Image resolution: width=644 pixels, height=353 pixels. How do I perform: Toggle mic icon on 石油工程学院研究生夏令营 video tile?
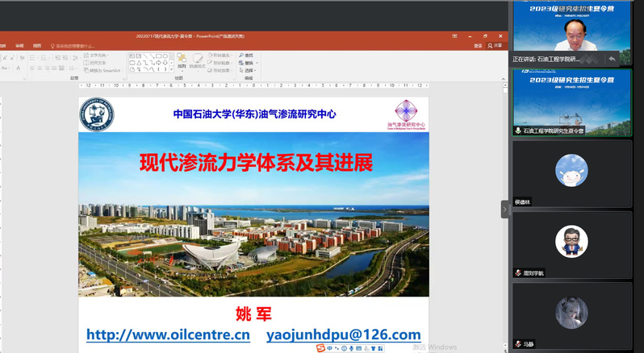point(518,130)
